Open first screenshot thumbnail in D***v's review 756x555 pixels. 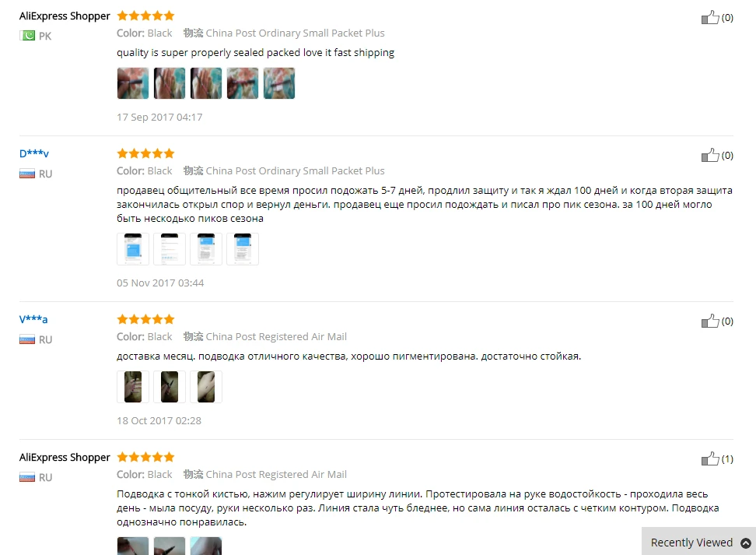[x=133, y=249]
